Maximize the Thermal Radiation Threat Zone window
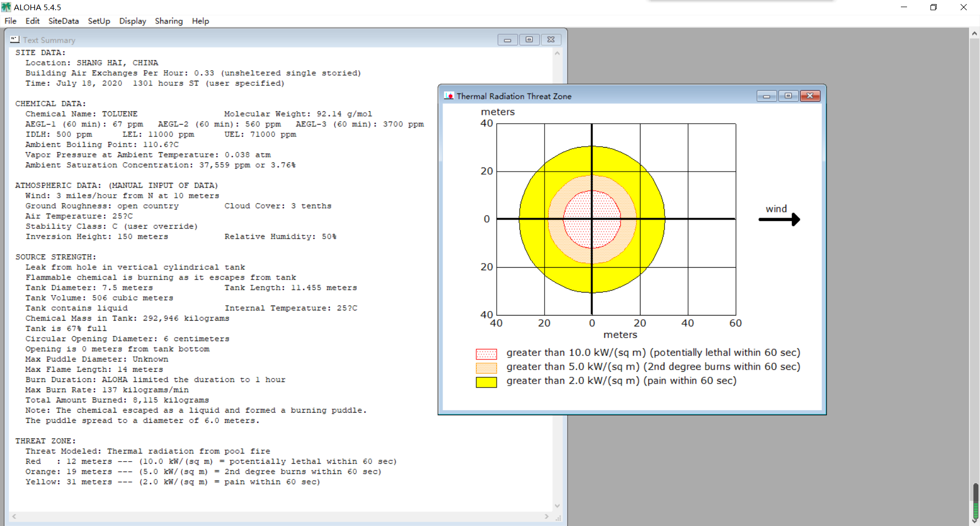Viewport: 980px width, 526px height. click(x=788, y=96)
